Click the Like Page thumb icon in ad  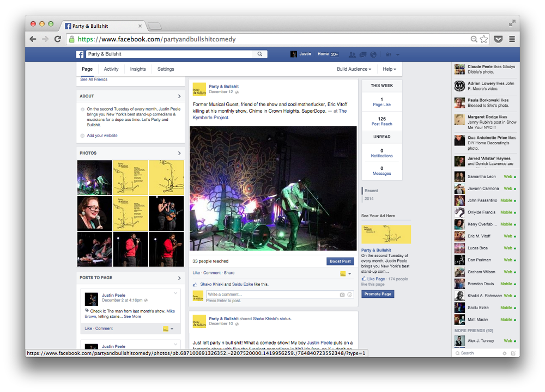pos(364,279)
